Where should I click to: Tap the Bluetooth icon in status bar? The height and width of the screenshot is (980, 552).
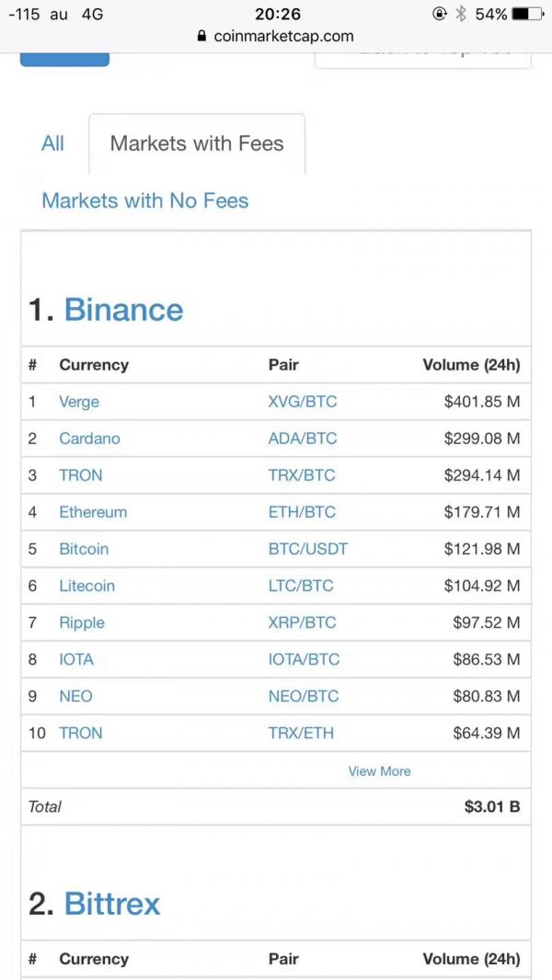point(461,14)
